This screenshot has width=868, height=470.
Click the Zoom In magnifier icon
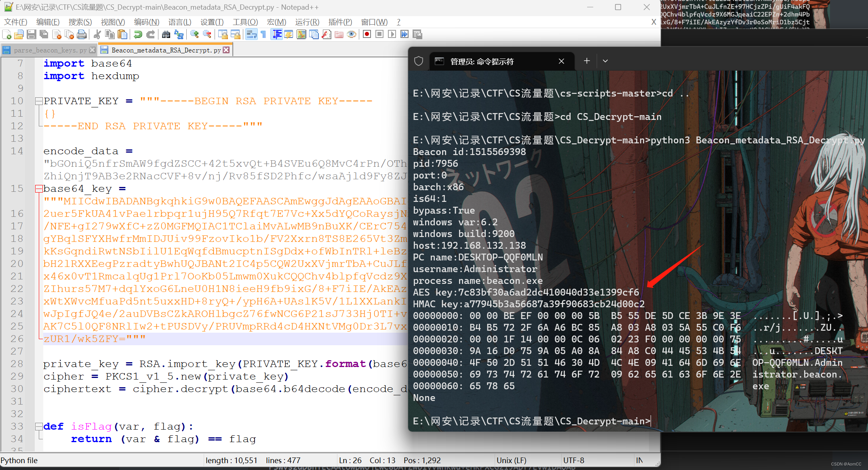(x=195, y=35)
